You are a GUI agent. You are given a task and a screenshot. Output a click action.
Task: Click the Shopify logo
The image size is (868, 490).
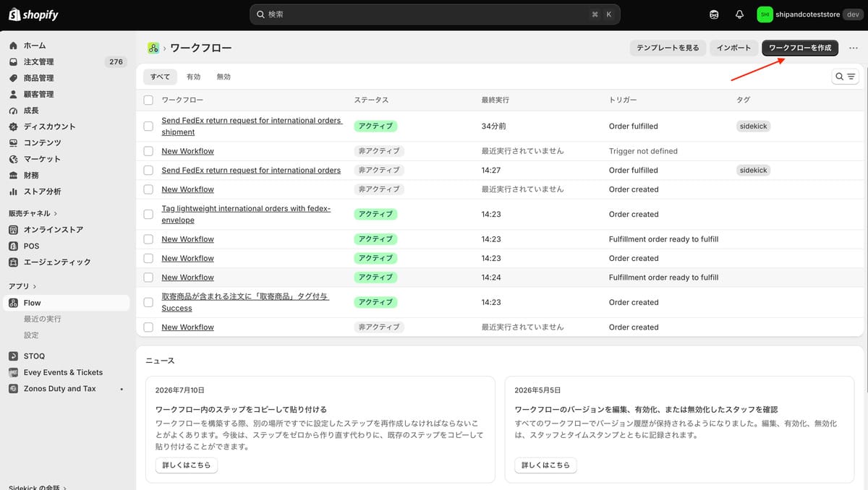[33, 14]
